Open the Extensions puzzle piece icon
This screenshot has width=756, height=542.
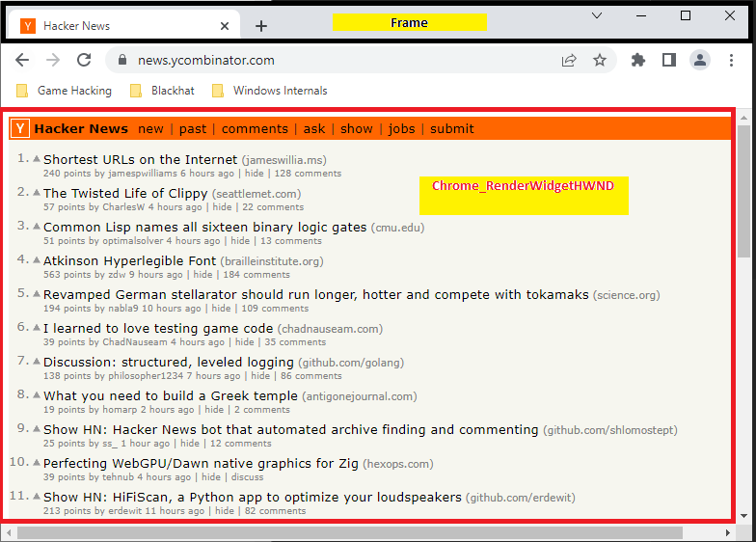[637, 60]
